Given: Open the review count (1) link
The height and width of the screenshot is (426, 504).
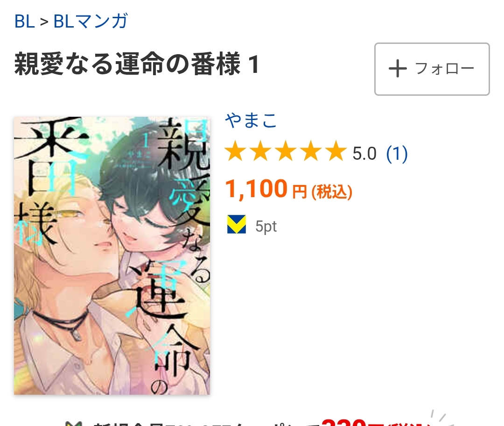Looking at the screenshot, I should [397, 154].
